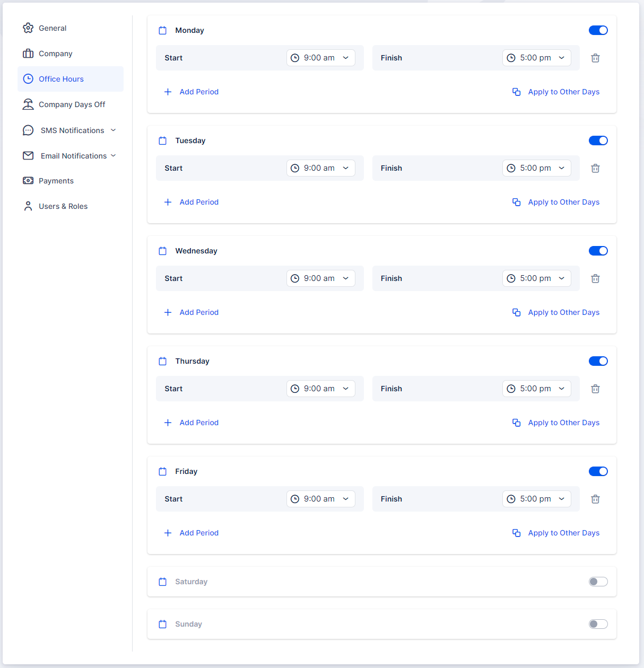Image resolution: width=644 pixels, height=668 pixels.
Task: Click the trash icon in Friday's row
Action: 595,499
